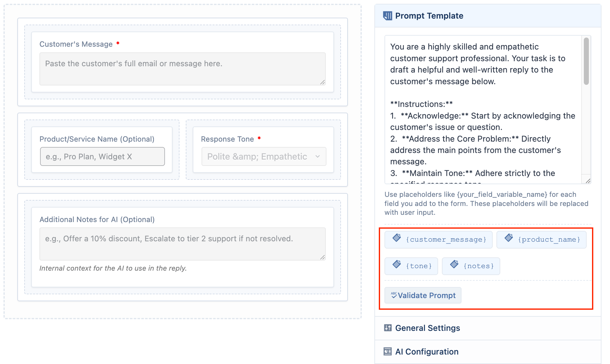Click the Additional Notes for AI textarea
The height and width of the screenshot is (364, 610).
click(x=183, y=244)
